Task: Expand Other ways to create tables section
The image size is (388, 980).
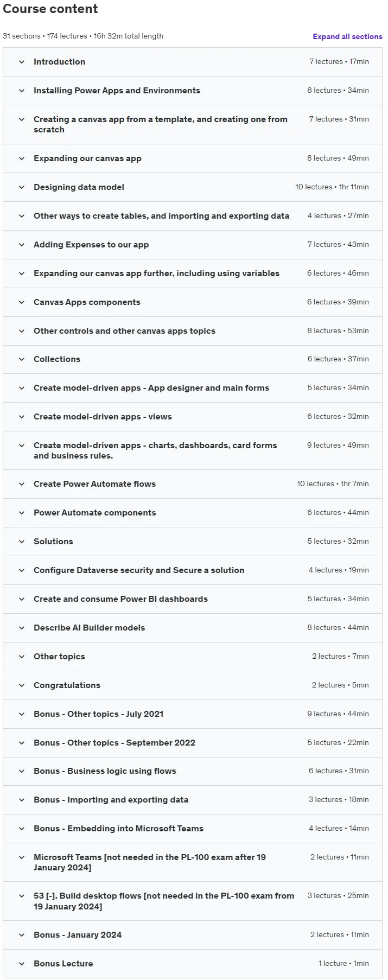Action: [x=161, y=216]
